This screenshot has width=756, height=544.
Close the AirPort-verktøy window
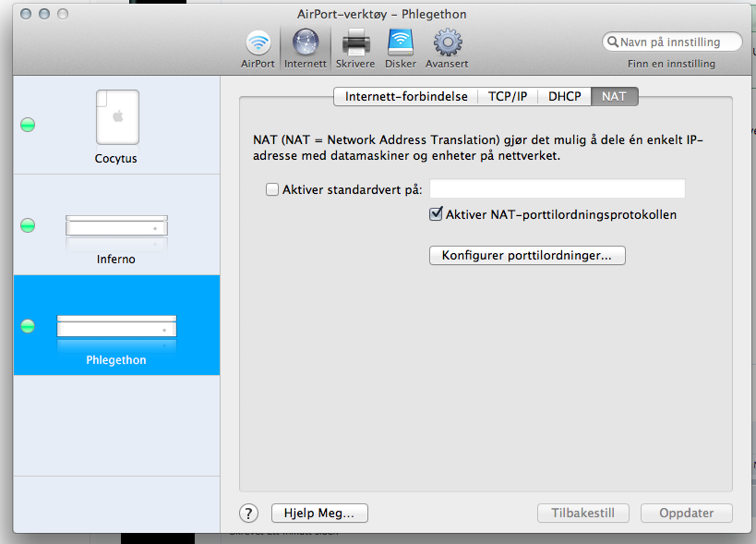pyautogui.click(x=26, y=14)
